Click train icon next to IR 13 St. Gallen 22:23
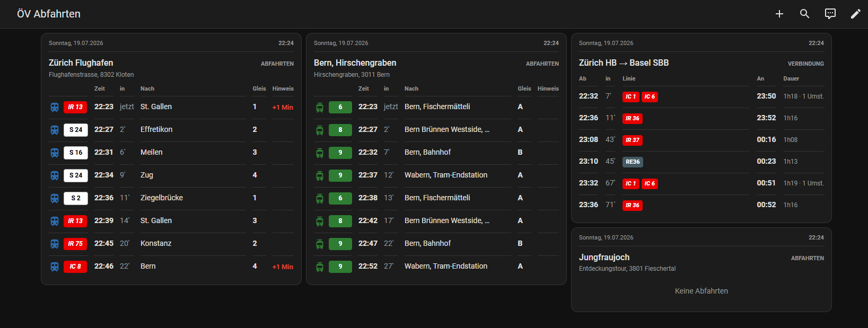The image size is (868, 328). click(x=55, y=107)
